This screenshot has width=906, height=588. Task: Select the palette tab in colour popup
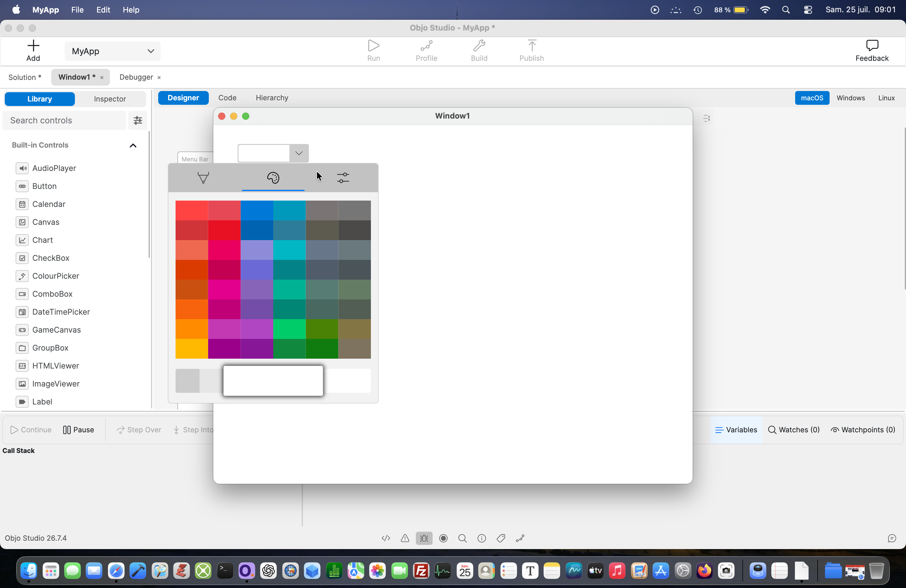[x=273, y=178]
